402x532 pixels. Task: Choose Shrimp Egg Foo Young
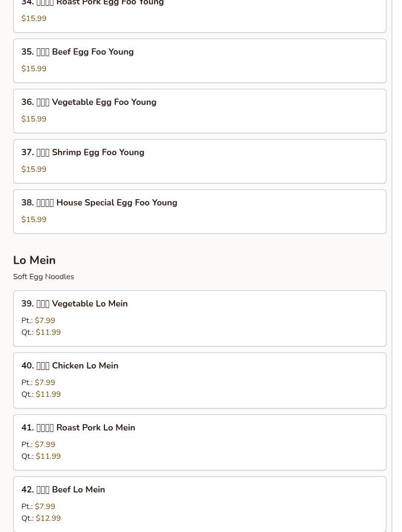tap(200, 161)
